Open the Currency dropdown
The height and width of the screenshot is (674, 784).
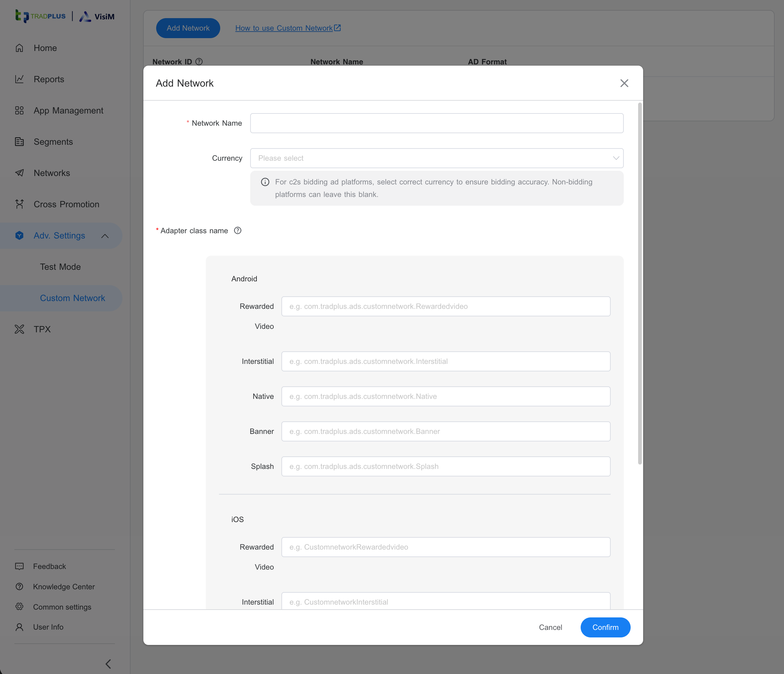[437, 158]
